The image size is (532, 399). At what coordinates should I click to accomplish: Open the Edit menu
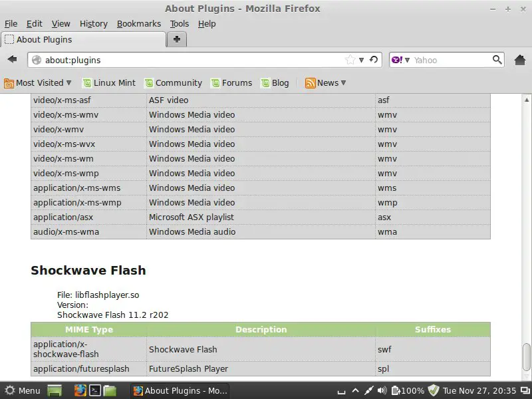tap(35, 24)
